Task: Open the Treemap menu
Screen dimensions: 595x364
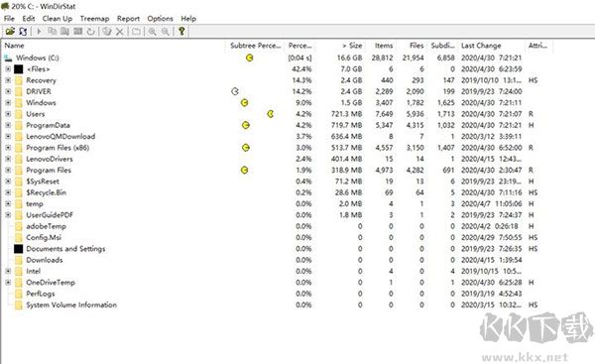Action: 94,18
